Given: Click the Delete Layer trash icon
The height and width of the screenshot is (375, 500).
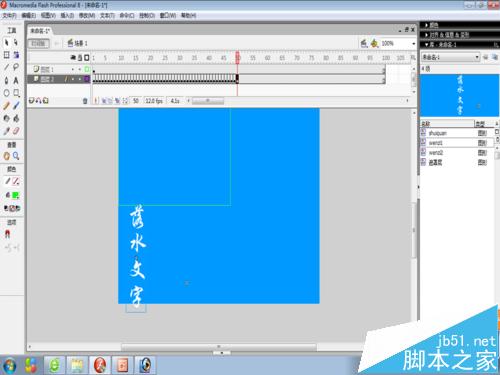Looking at the screenshot, I should point(85,101).
